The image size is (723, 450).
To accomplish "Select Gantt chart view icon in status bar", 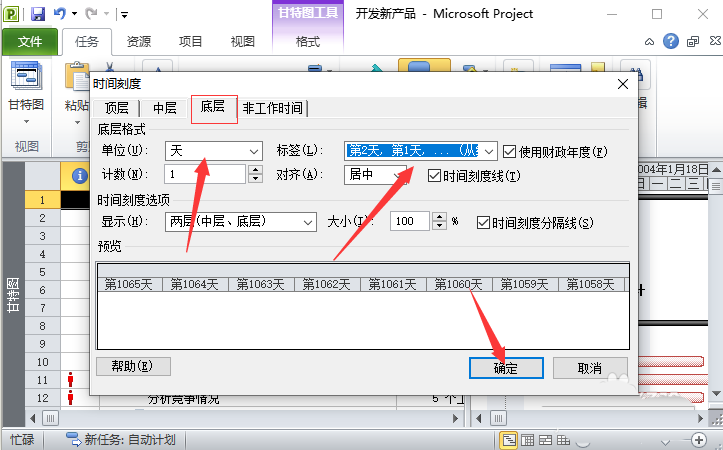I will [508, 440].
